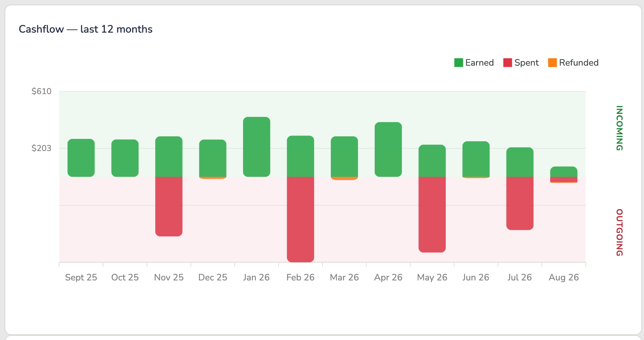Select the Jan 26 earned bar
The height and width of the screenshot is (340, 644).
(x=257, y=147)
